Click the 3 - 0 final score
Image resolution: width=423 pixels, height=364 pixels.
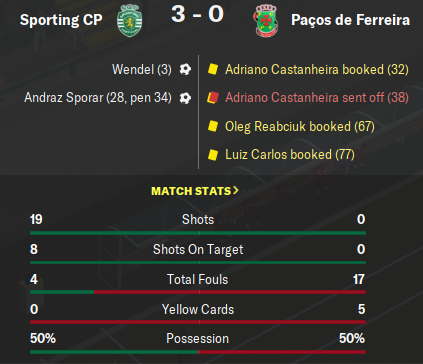coord(197,14)
